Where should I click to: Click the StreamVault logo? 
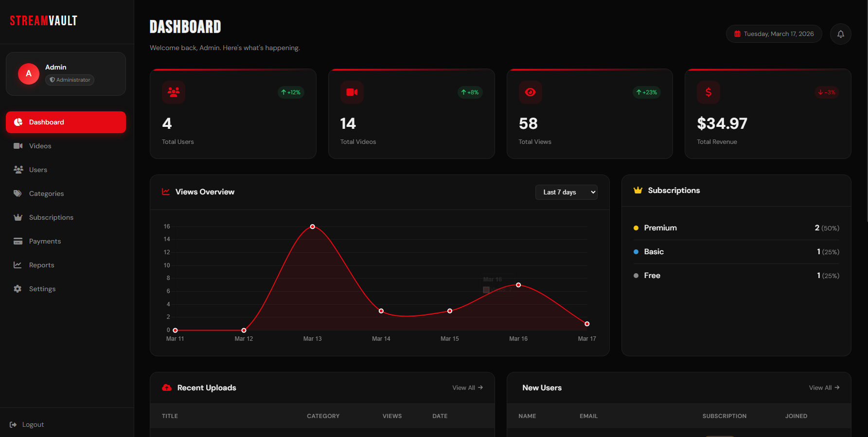click(x=44, y=21)
